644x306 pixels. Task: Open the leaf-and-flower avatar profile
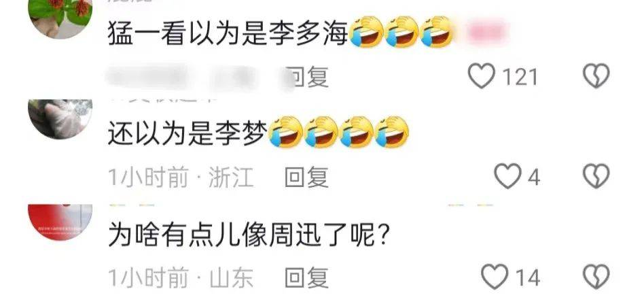pyautogui.click(x=60, y=19)
